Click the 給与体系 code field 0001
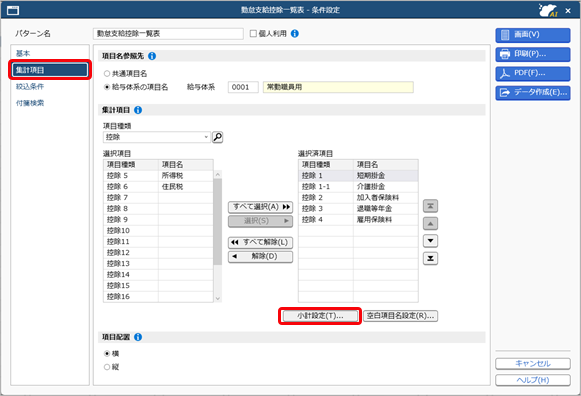Viewport: 581px width, 396px height. 243,87
